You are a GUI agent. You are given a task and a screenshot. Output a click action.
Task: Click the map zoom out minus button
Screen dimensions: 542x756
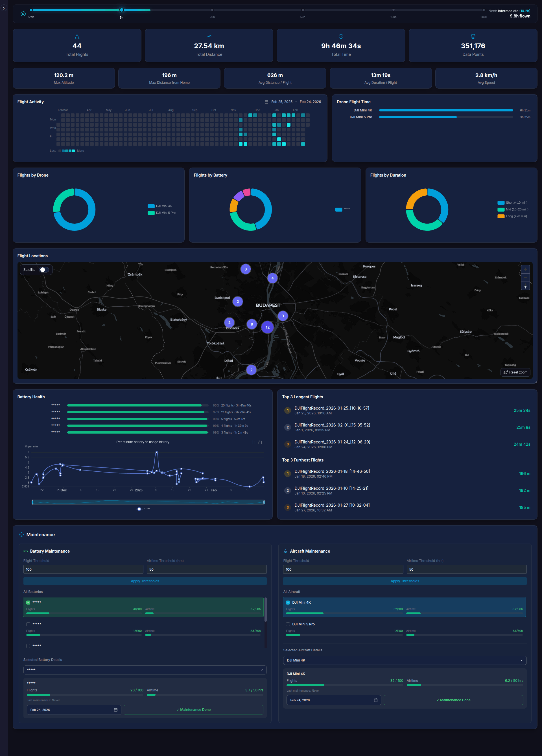pos(525,278)
